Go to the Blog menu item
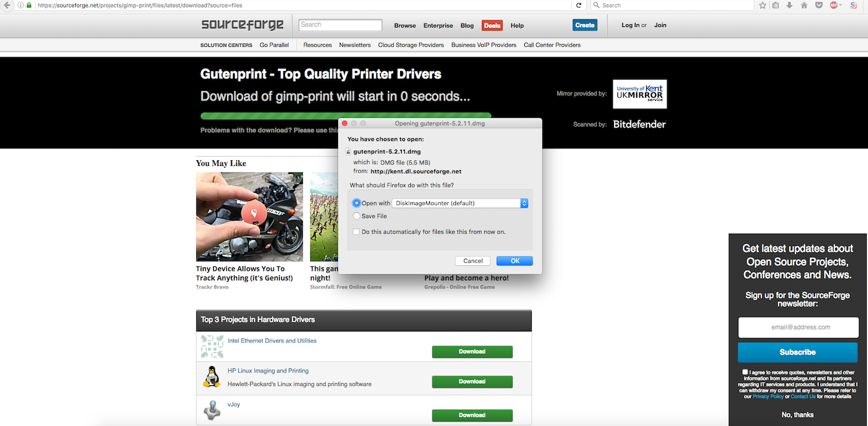Image resolution: width=868 pixels, height=426 pixels. click(467, 25)
